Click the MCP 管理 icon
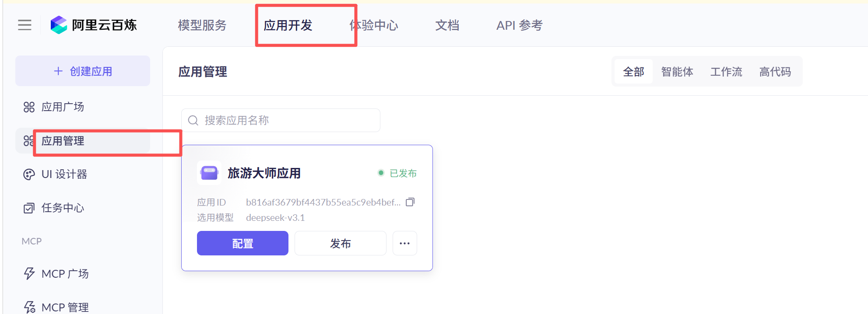The height and width of the screenshot is (314, 868). point(29,307)
